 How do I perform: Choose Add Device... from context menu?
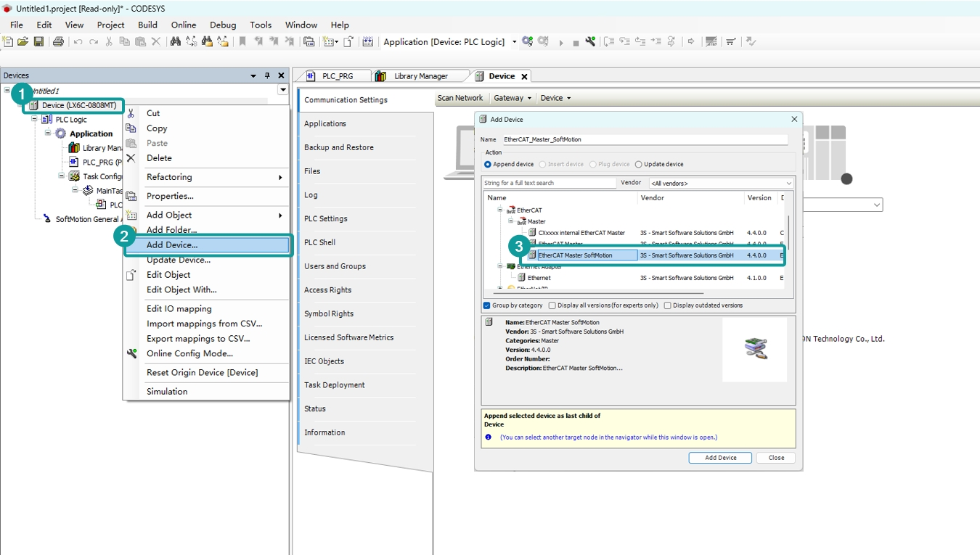coord(172,245)
